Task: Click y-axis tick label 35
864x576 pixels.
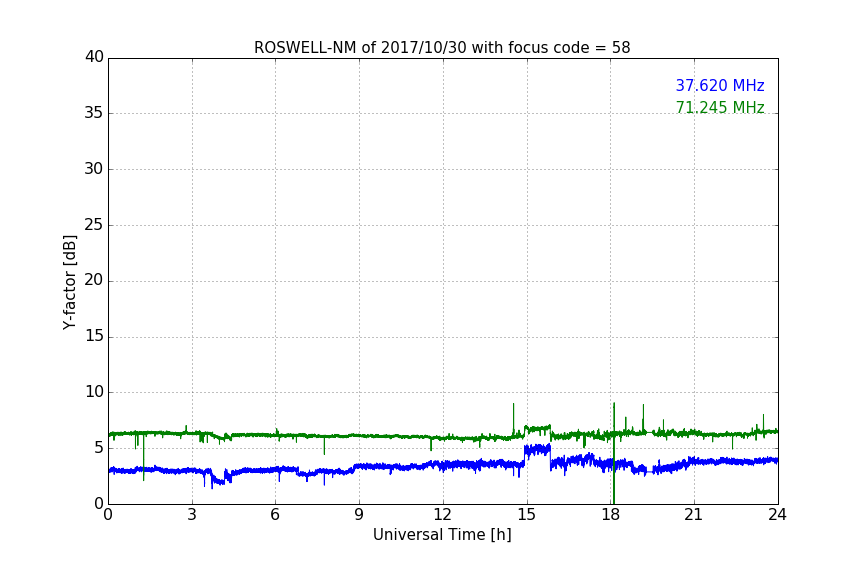Action: (94, 113)
